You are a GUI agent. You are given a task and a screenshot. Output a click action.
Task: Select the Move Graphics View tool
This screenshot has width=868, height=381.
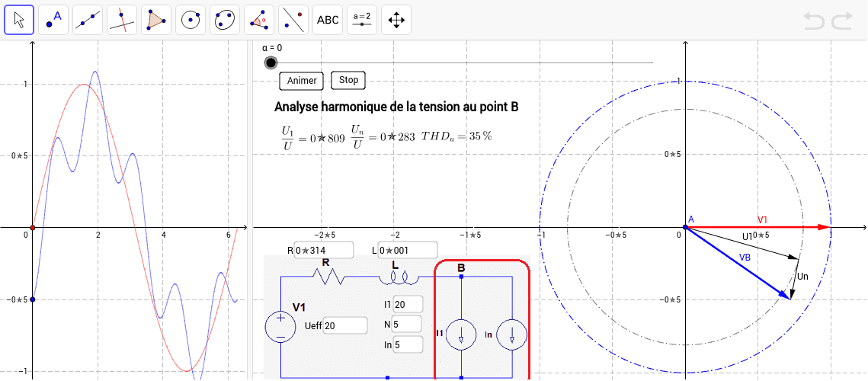tap(396, 20)
